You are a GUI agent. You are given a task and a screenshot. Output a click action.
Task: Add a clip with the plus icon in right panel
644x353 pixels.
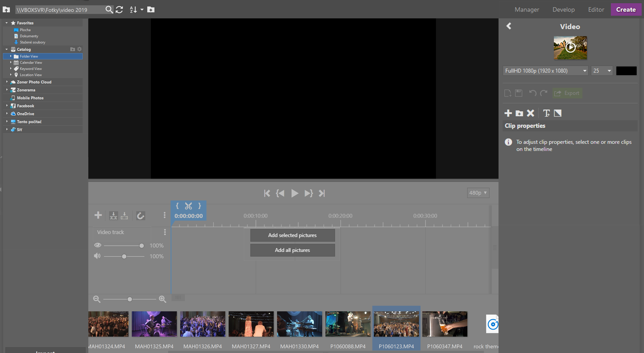click(x=508, y=113)
